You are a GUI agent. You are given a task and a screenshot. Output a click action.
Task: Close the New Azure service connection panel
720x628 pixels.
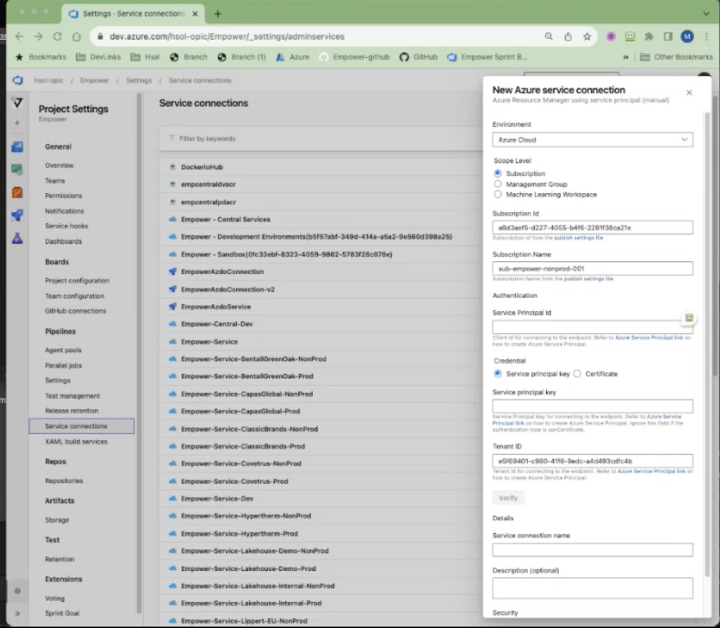[x=689, y=92]
